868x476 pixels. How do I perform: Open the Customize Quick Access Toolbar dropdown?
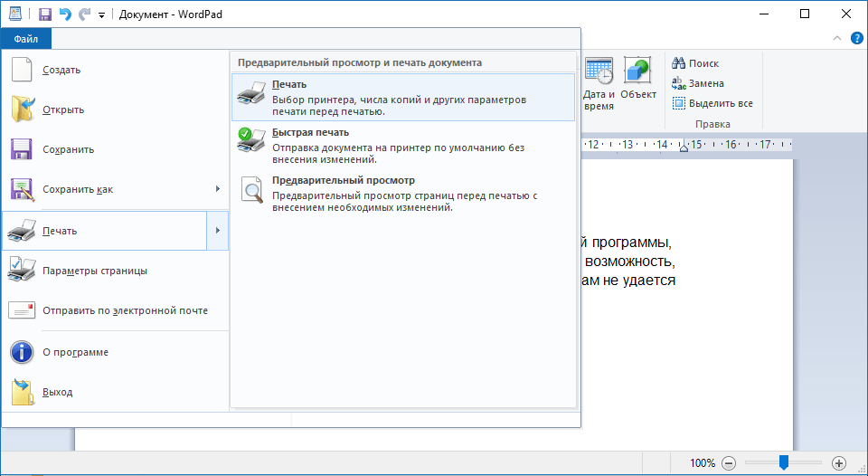(x=101, y=15)
